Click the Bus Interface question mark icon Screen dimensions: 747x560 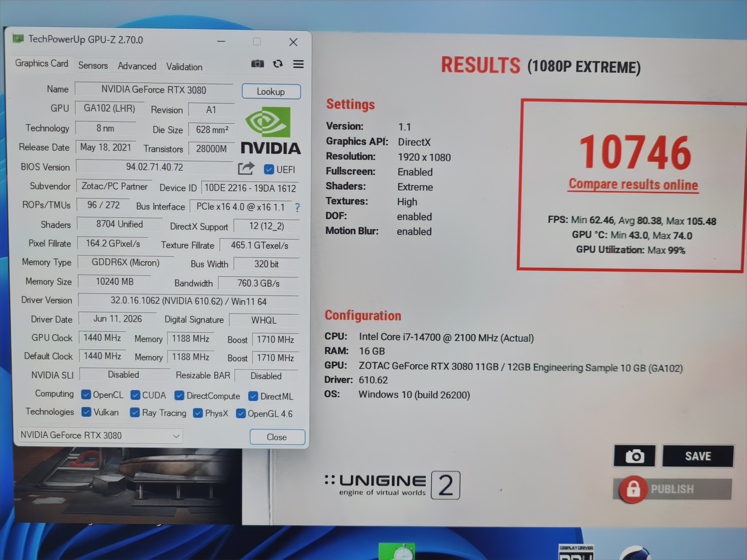pos(298,208)
